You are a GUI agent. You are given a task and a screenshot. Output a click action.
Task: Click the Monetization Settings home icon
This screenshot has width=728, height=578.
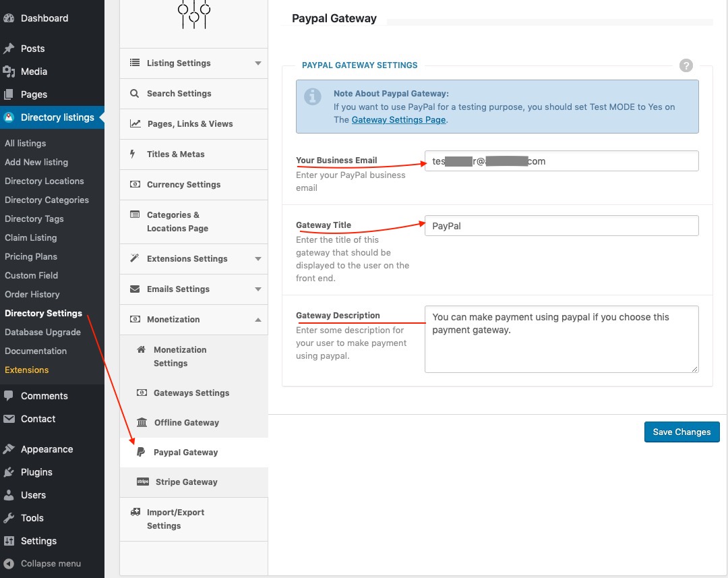(142, 349)
